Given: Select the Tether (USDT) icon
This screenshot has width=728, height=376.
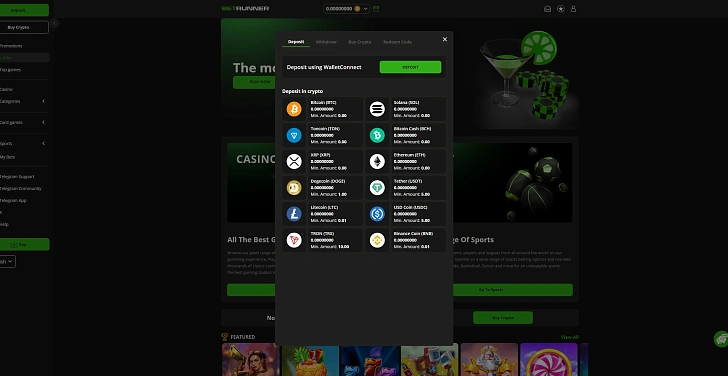Looking at the screenshot, I should click(377, 188).
